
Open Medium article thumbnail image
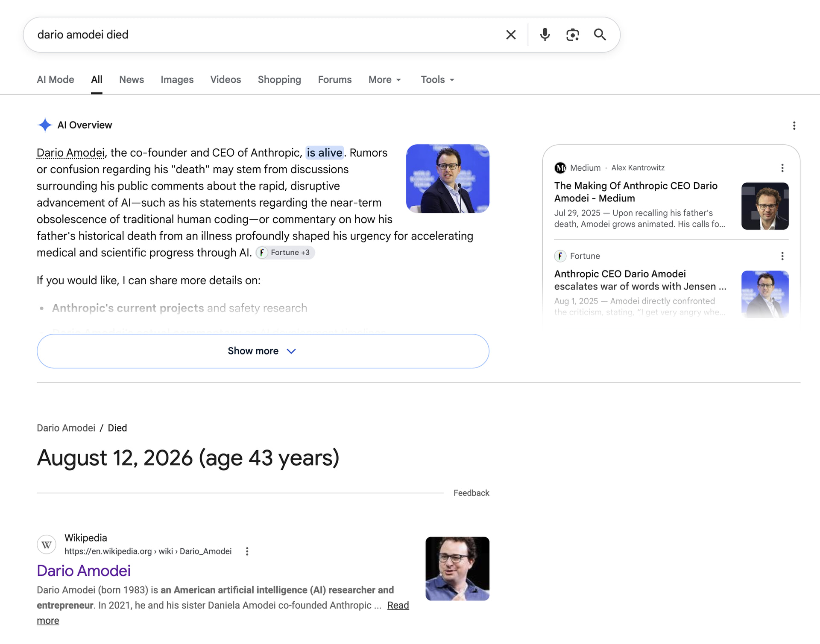coord(765,206)
